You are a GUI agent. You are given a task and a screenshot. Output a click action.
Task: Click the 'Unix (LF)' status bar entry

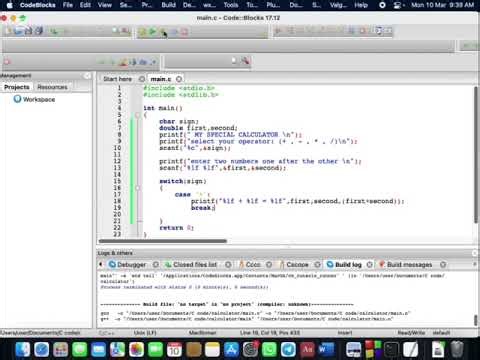click(145, 333)
